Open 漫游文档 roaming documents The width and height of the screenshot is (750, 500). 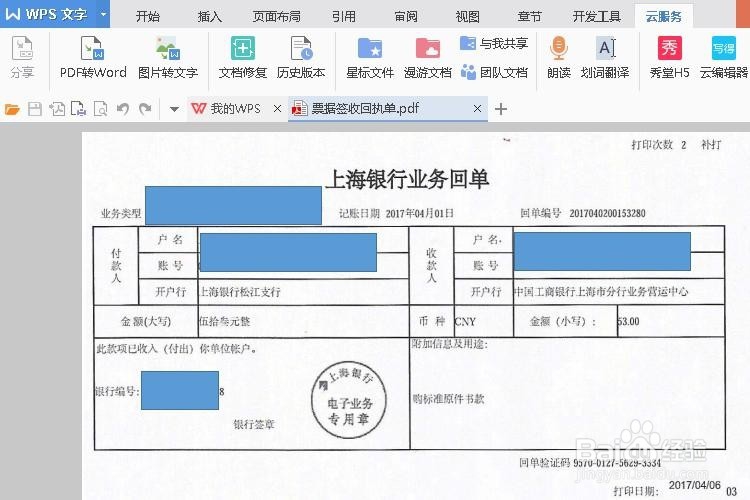point(428,56)
